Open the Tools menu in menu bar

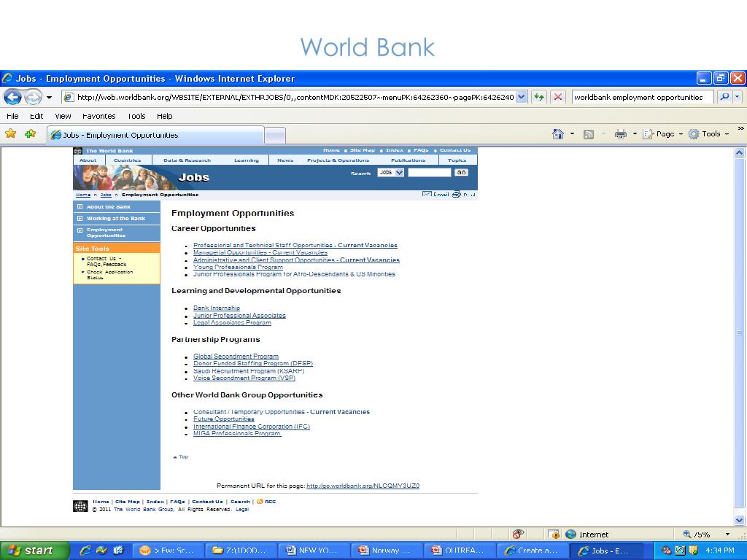(x=136, y=116)
